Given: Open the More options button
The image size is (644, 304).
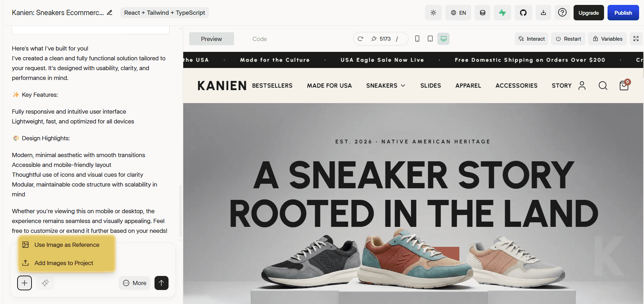Looking at the screenshot, I should click(135, 283).
